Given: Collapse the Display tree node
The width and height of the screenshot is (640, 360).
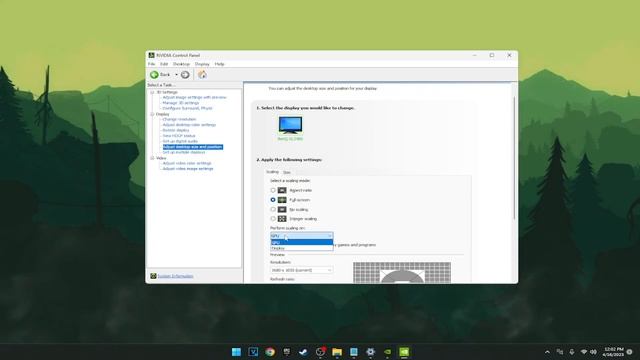Looking at the screenshot, I should (152, 114).
